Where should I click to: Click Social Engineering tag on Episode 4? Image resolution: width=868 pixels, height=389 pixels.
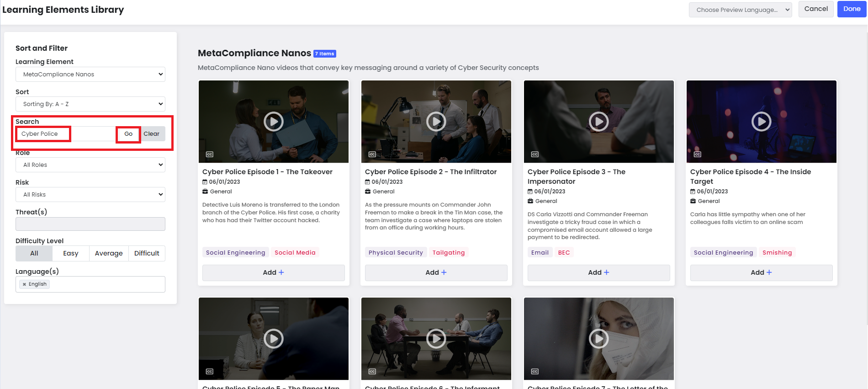click(x=724, y=253)
